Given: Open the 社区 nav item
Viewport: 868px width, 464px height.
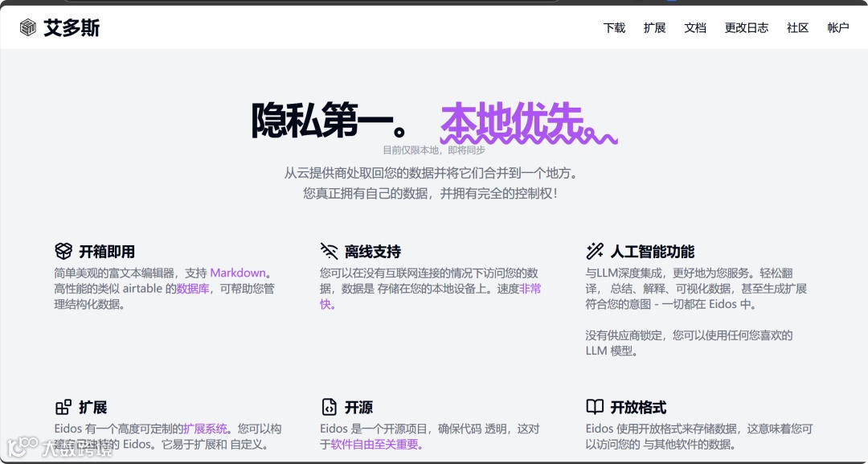Looking at the screenshot, I should click(x=798, y=27).
